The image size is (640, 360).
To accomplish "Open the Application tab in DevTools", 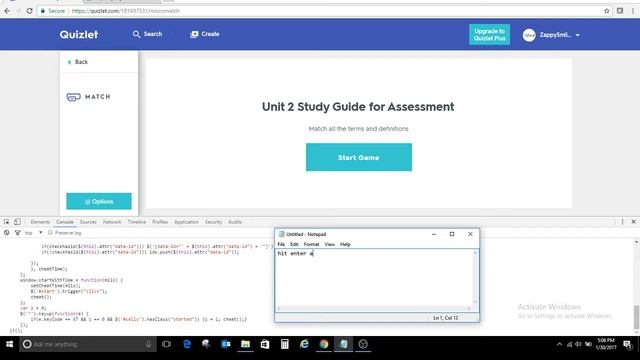I will [186, 222].
